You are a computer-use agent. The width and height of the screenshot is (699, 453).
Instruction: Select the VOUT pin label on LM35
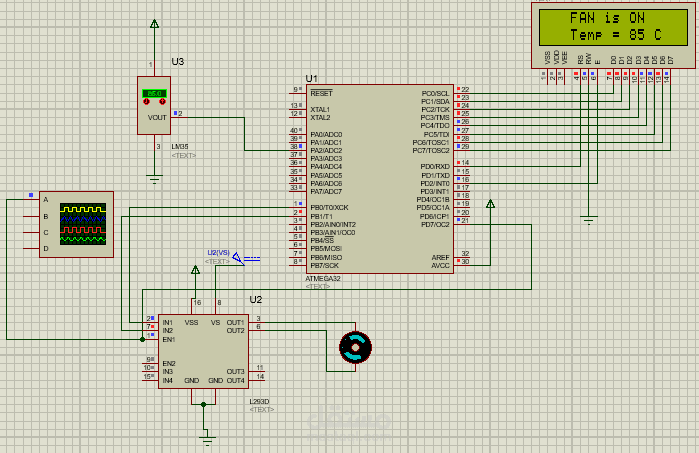point(157,118)
